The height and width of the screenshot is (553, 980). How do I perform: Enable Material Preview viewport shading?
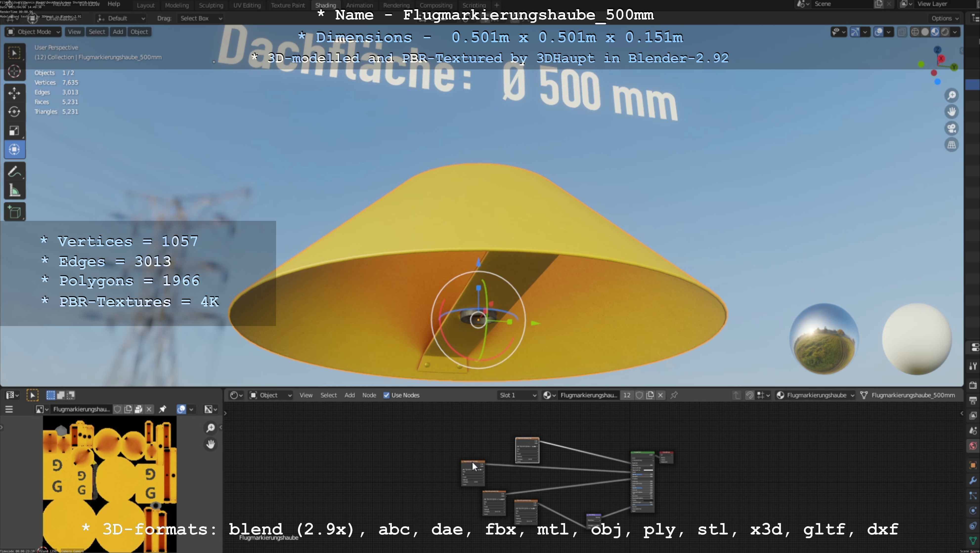point(935,32)
